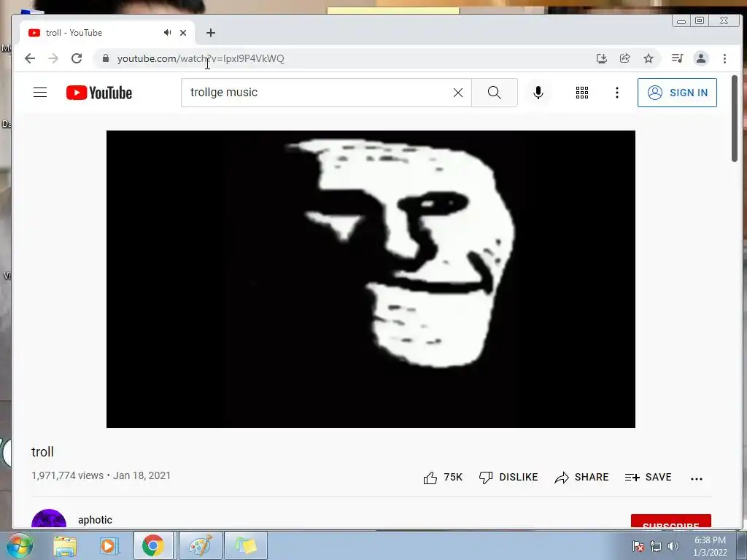The width and height of the screenshot is (747, 560).
Task: Click the taskbar clock showing 6:38 PM
Action: coord(710,546)
